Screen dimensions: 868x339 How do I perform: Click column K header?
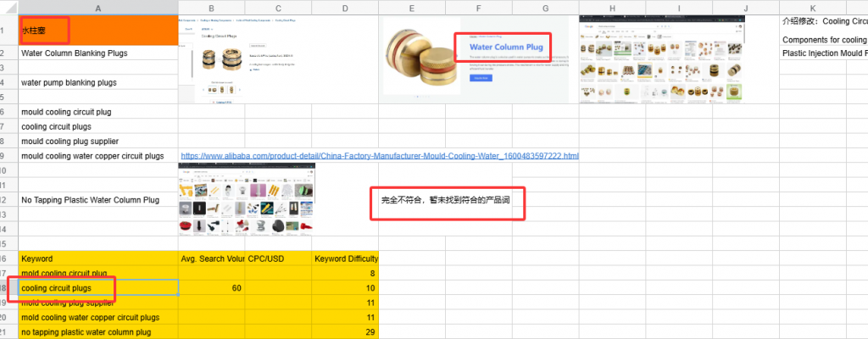pyautogui.click(x=812, y=8)
